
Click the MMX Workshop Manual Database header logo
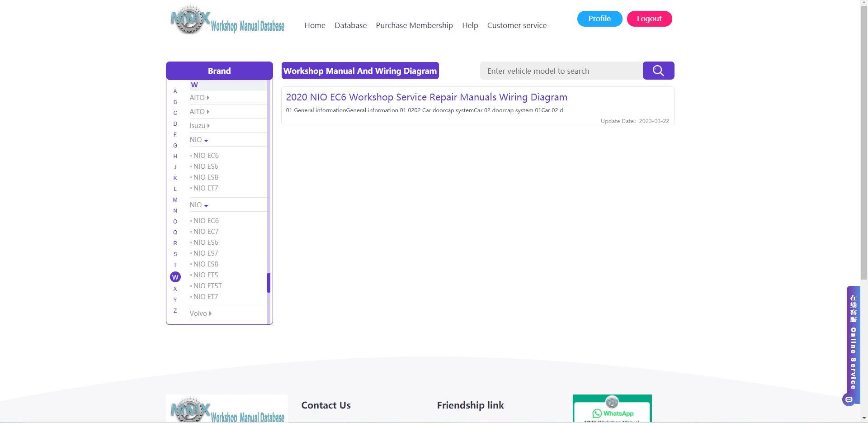pyautogui.click(x=227, y=20)
